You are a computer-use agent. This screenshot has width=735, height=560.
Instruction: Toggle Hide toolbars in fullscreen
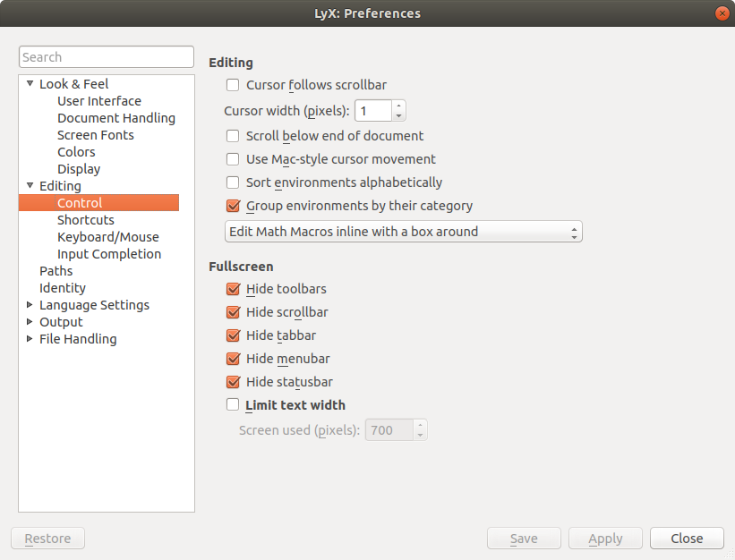(x=233, y=289)
